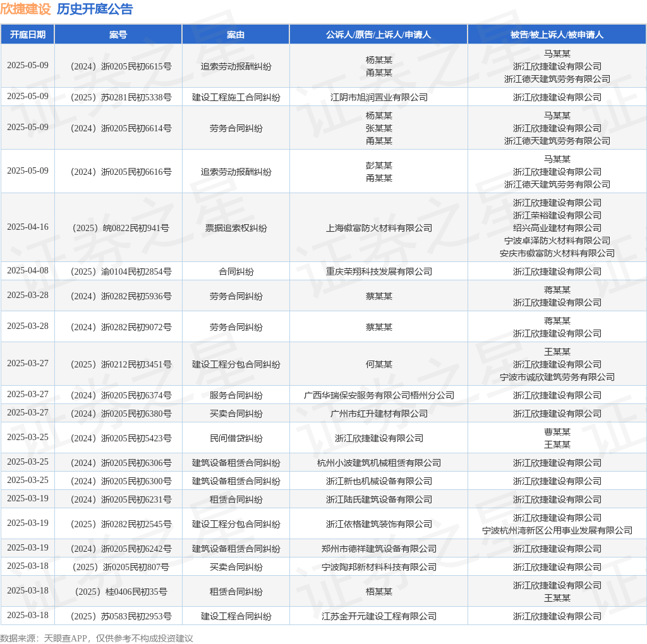Click case number (2025)浙0205民初807号
647x644 pixels.
pyautogui.click(x=121, y=567)
